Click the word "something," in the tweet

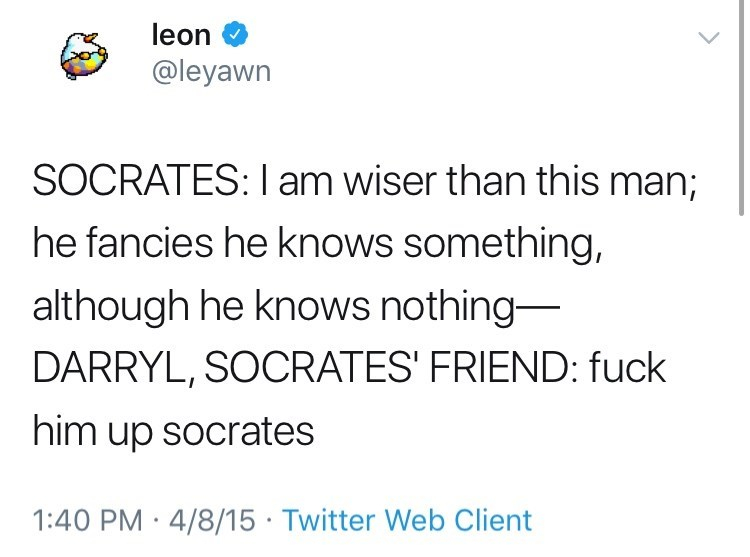point(504,243)
